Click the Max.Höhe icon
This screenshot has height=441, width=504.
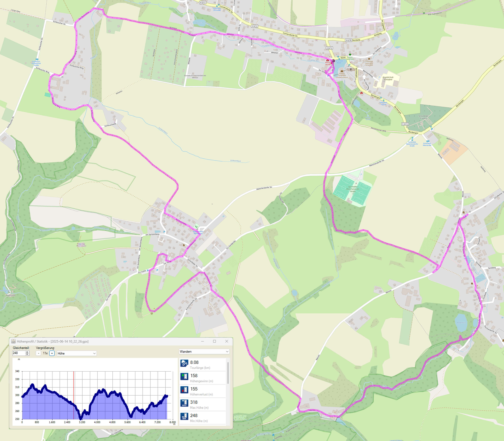(184, 403)
